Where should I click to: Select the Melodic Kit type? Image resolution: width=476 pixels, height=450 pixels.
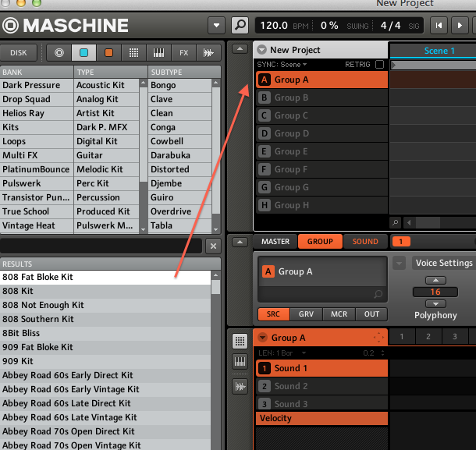(x=107, y=169)
